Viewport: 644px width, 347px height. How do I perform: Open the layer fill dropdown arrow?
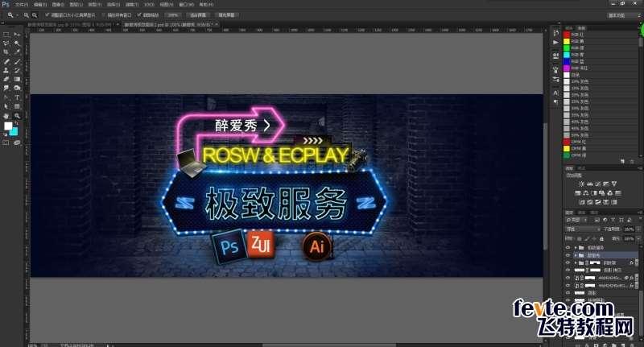(x=638, y=238)
